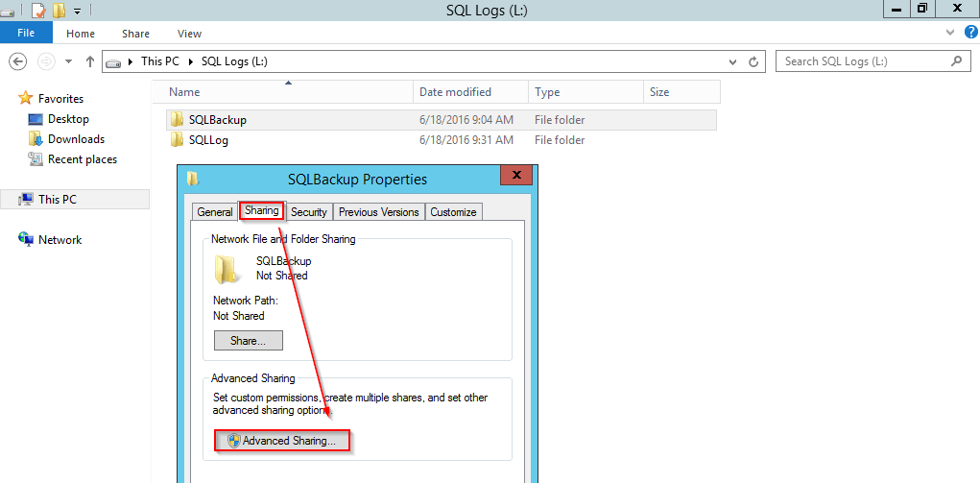Go up one level with Up arrow
Screen dimensions: 980x483
[90, 61]
